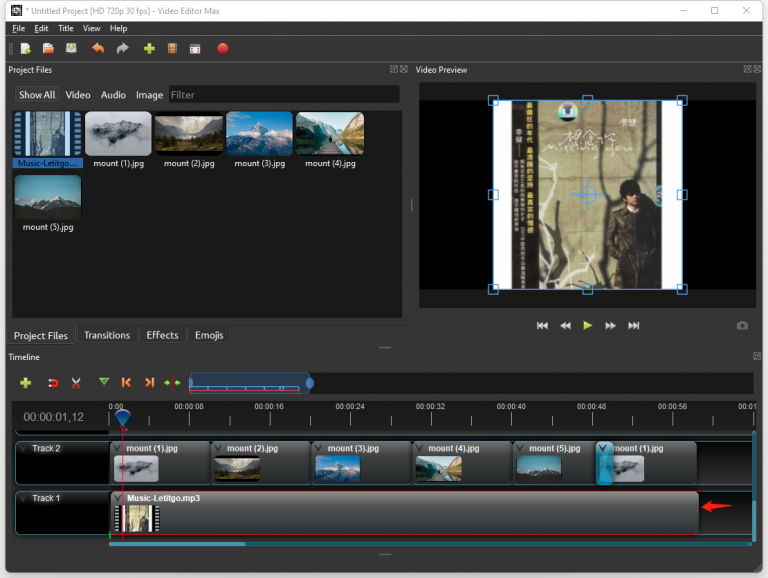Image resolution: width=768 pixels, height=578 pixels.
Task: Open the Title menu
Action: 65,29
